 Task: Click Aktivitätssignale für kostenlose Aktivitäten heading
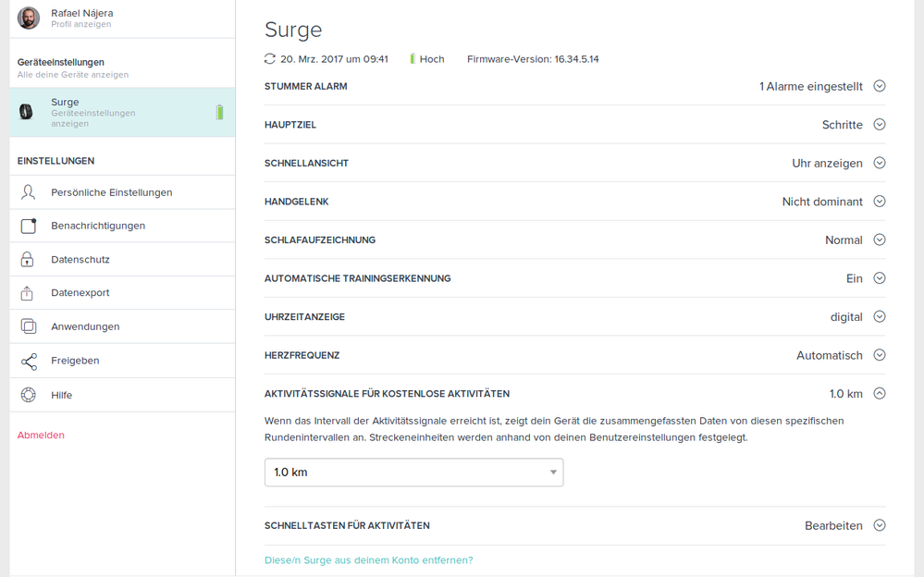(388, 394)
